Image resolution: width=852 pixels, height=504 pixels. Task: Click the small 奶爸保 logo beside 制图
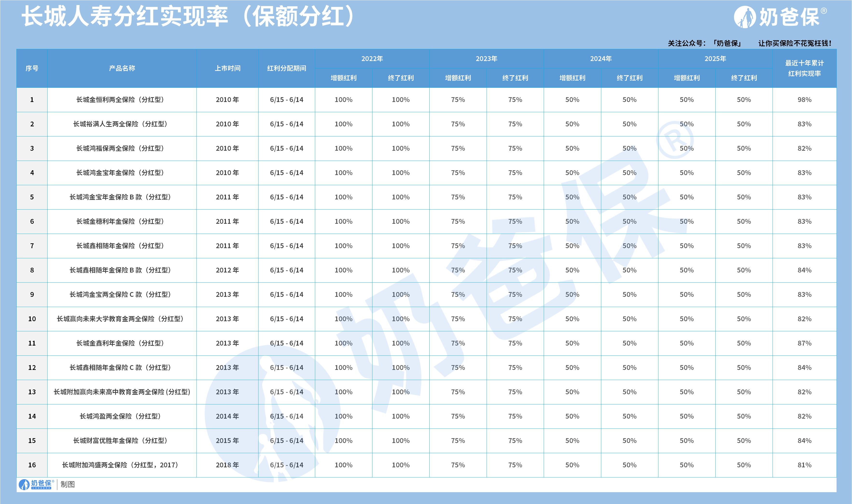(x=36, y=485)
